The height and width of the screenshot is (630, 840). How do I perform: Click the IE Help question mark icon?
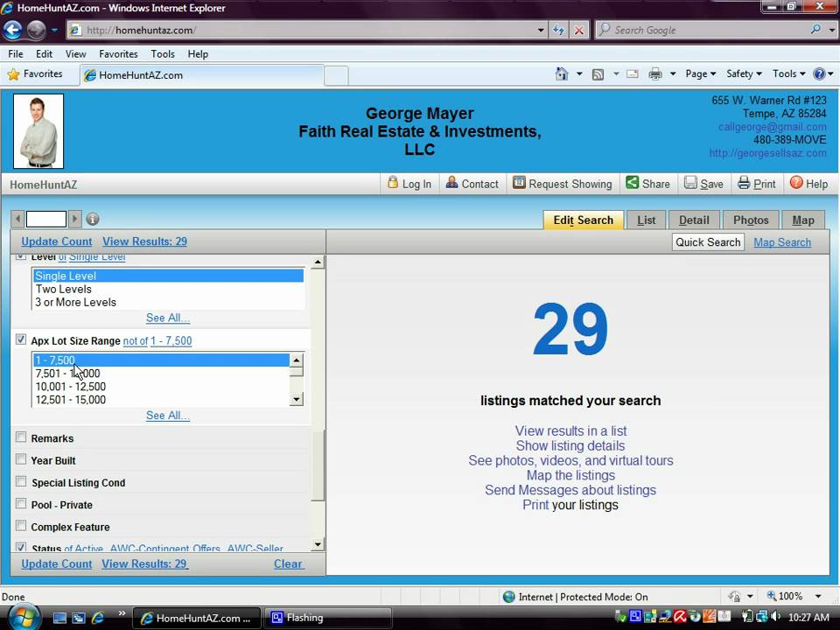(x=819, y=73)
